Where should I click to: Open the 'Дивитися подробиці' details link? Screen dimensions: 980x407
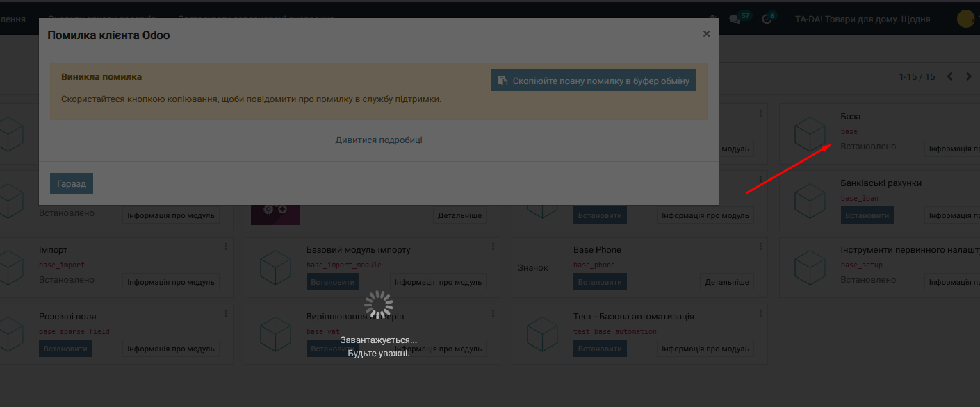(x=379, y=140)
